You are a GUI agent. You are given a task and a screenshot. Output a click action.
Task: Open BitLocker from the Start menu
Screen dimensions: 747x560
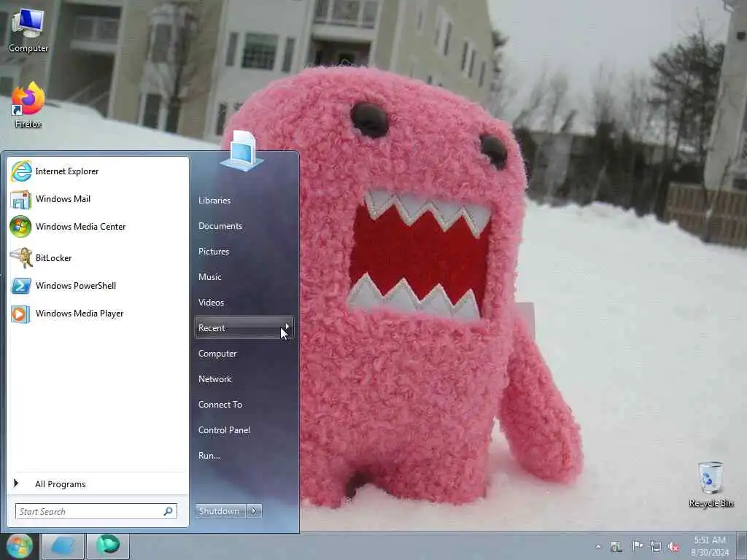coord(98,258)
